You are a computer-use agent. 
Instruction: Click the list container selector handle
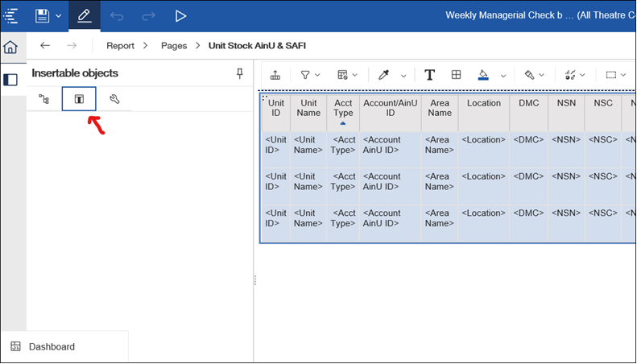(264, 97)
